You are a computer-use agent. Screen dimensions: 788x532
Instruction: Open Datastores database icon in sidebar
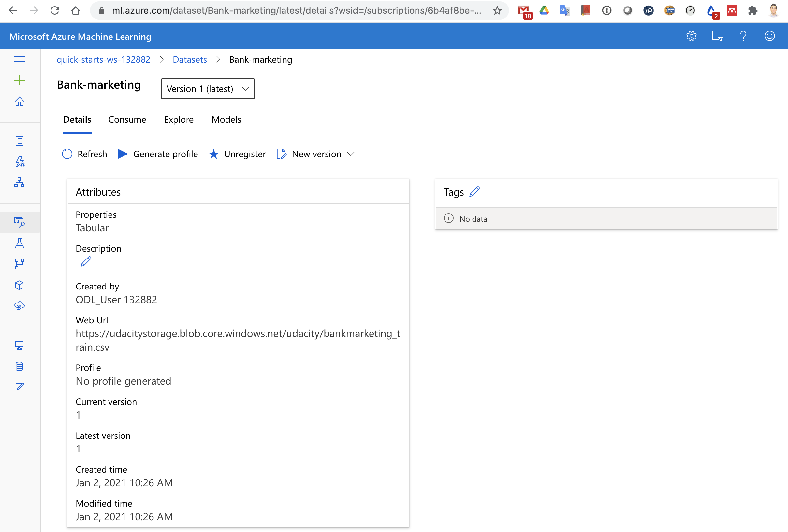(x=19, y=366)
